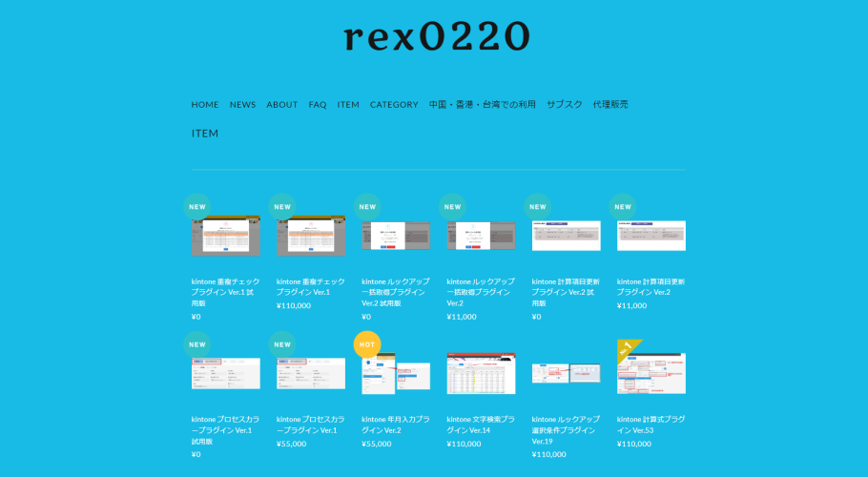
Task: Open thumbnail of 文字検索プラグイン Ver.14
Action: click(481, 374)
